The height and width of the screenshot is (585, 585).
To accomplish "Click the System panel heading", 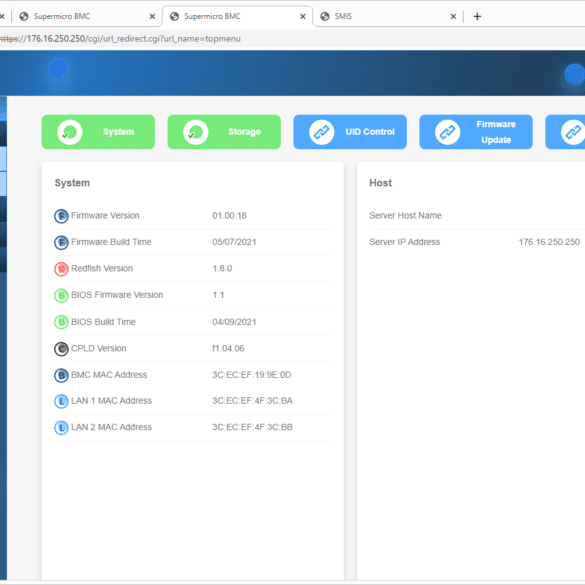I will pos(72,183).
